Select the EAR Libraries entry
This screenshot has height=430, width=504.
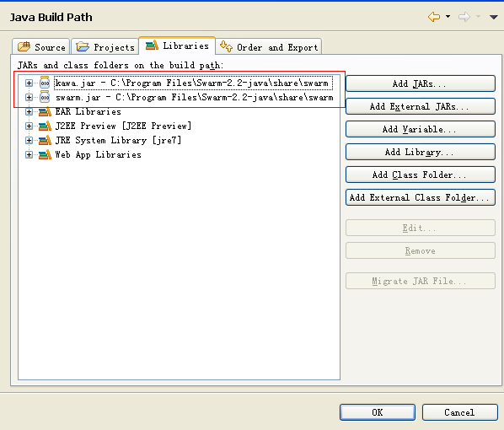point(88,111)
